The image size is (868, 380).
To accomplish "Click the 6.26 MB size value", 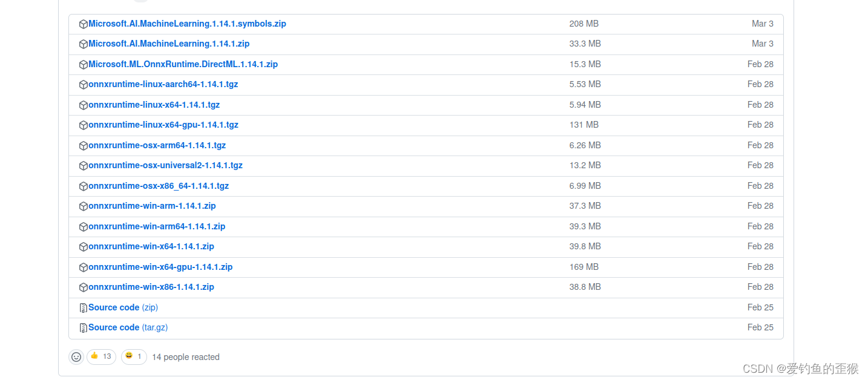I will (x=585, y=145).
